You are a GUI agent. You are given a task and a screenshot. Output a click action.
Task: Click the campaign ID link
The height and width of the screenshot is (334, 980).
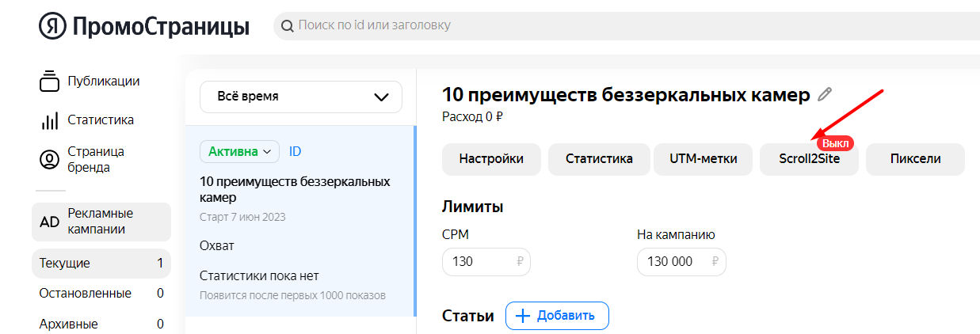pyautogui.click(x=295, y=150)
